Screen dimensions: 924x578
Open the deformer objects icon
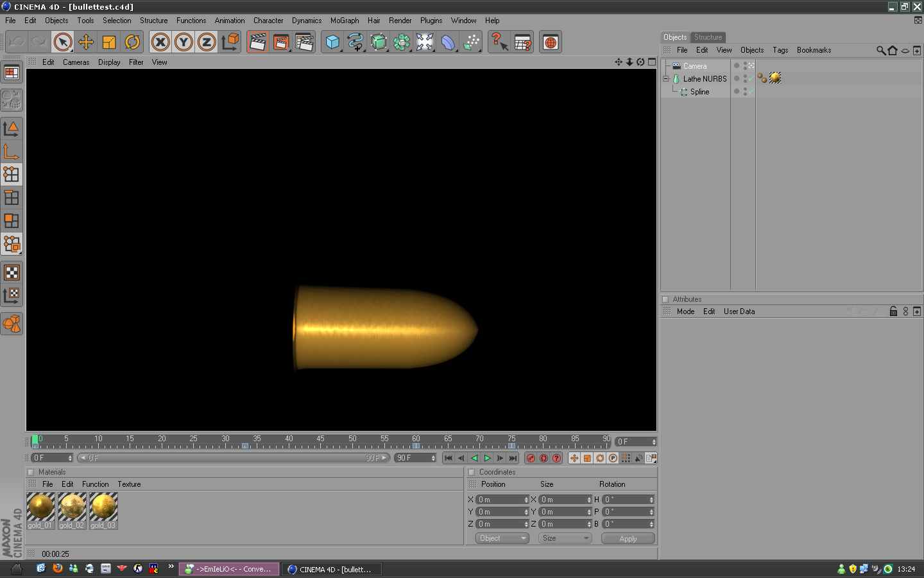[x=448, y=42]
